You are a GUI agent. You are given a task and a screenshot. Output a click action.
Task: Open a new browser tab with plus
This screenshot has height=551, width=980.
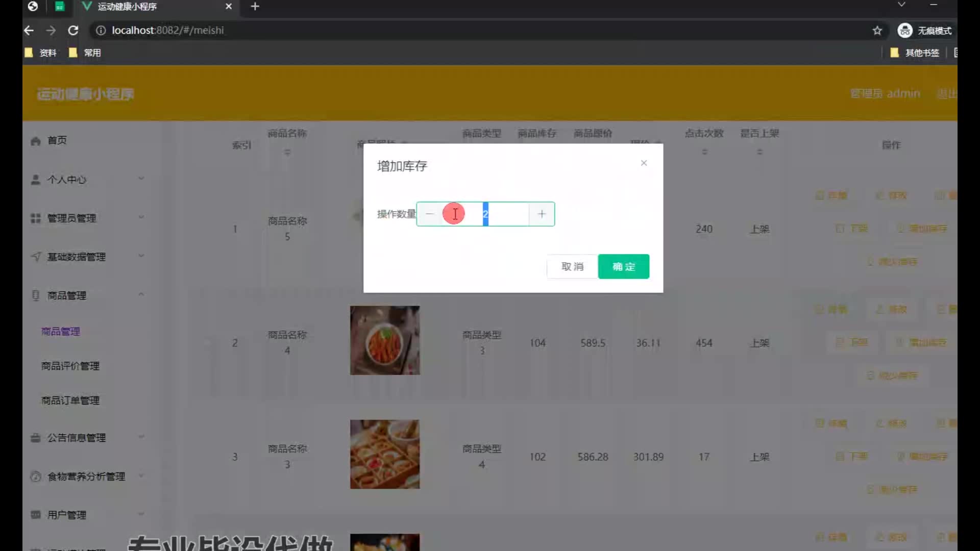pyautogui.click(x=255, y=7)
